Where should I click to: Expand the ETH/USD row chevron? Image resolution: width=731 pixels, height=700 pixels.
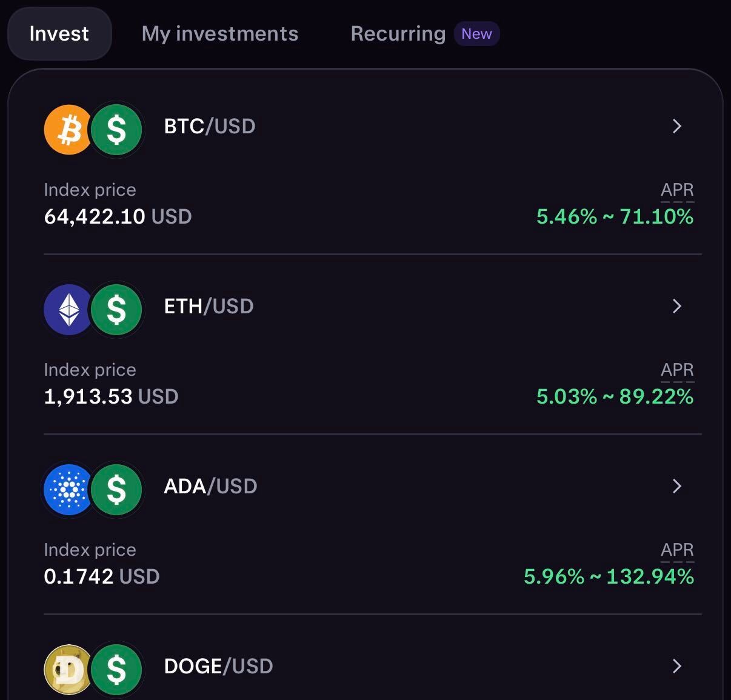click(x=677, y=306)
